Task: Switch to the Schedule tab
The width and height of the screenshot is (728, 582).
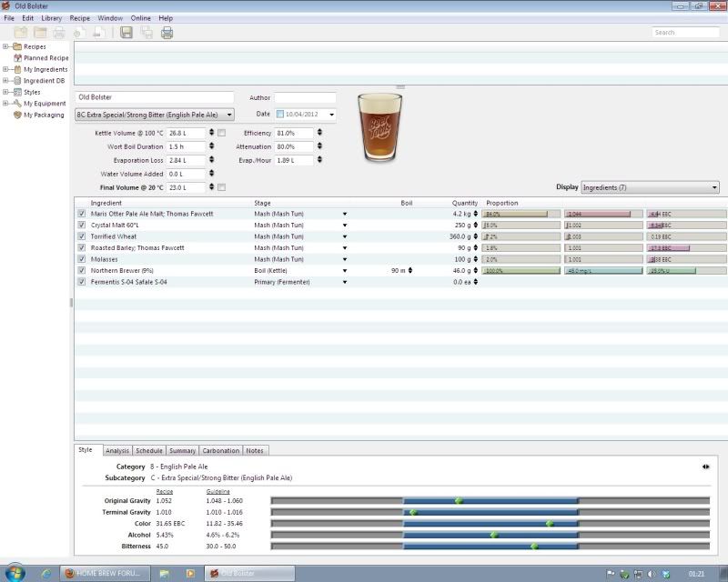Action: point(149,451)
